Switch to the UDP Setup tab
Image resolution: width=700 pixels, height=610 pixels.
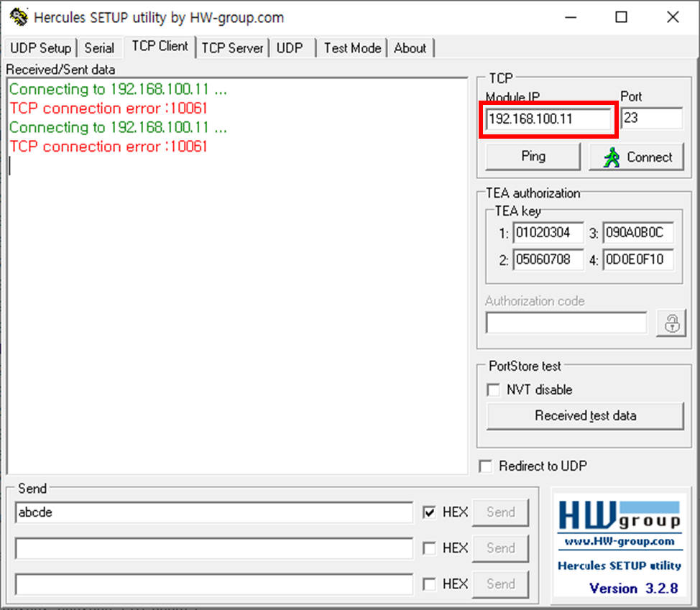pyautogui.click(x=41, y=47)
